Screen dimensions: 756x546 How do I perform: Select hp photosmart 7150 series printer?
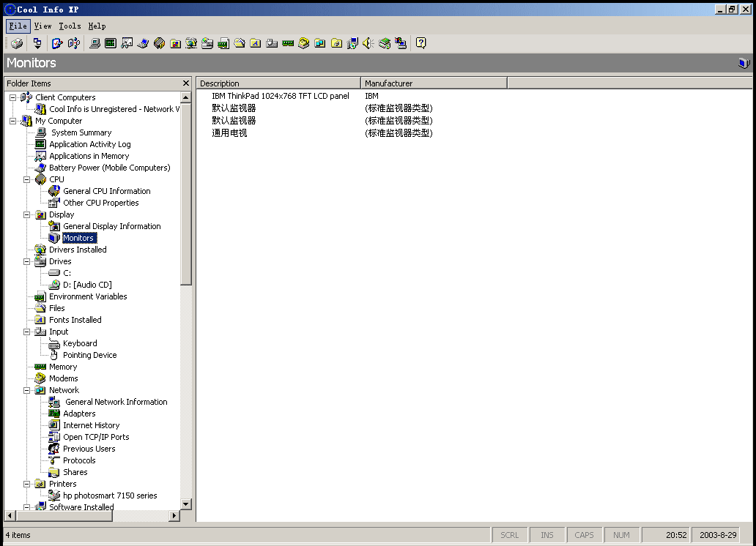tap(110, 495)
